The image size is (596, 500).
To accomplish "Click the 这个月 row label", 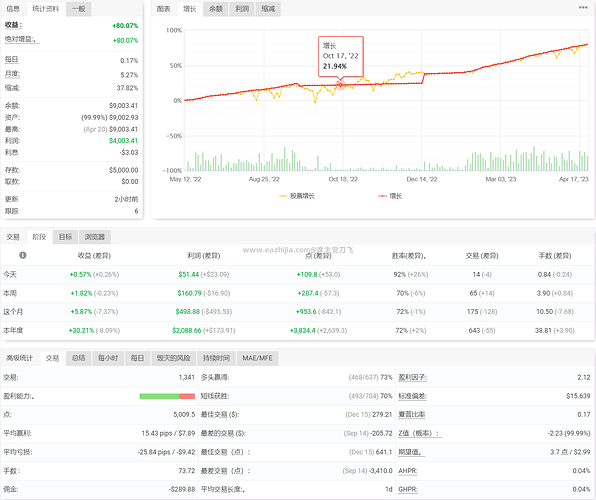I will [x=13, y=311].
